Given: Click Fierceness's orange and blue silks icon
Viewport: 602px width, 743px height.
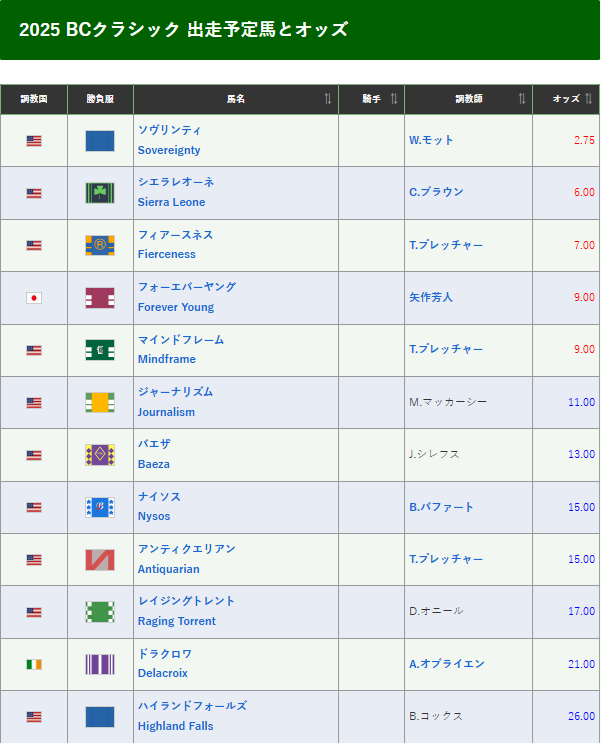Looking at the screenshot, I should [100, 245].
